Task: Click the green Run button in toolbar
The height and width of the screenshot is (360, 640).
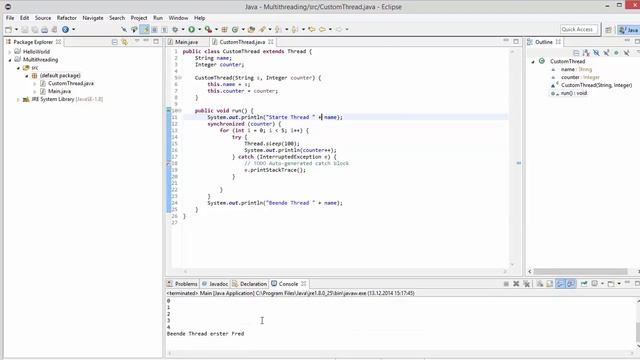Action: click(191, 29)
